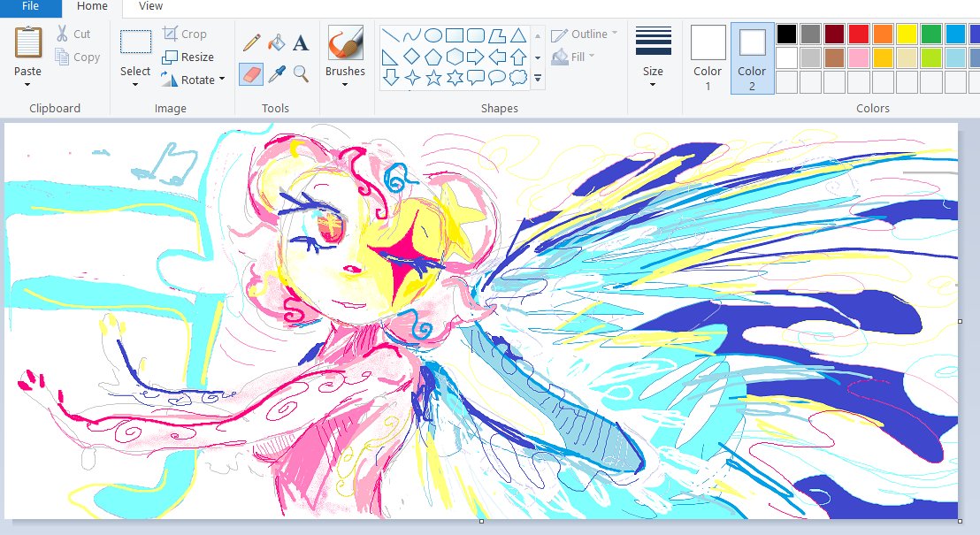Choose the Five-point star shape
The width and height of the screenshot is (980, 535).
433,78
